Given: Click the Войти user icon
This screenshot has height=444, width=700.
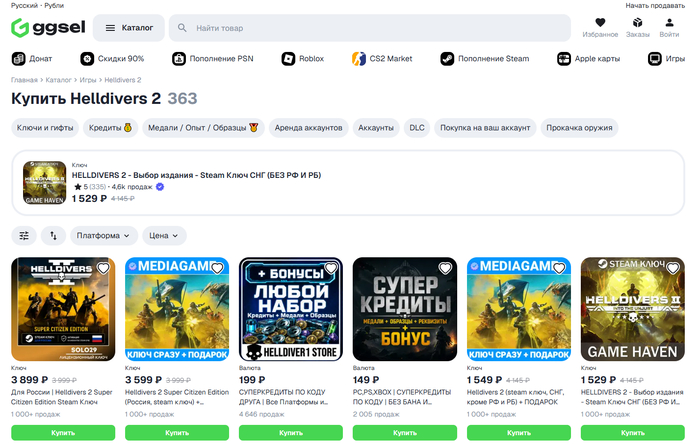Looking at the screenshot, I should [x=669, y=22].
